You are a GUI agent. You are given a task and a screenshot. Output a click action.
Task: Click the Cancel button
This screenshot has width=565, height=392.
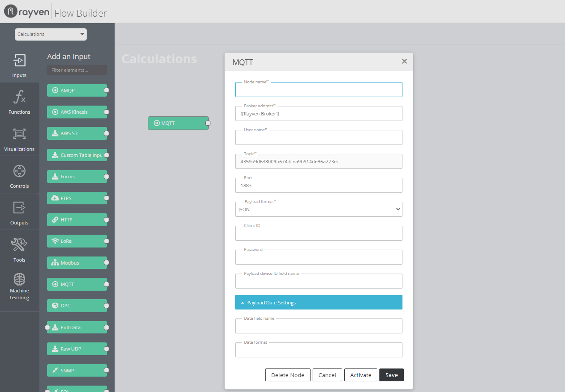pyautogui.click(x=327, y=375)
